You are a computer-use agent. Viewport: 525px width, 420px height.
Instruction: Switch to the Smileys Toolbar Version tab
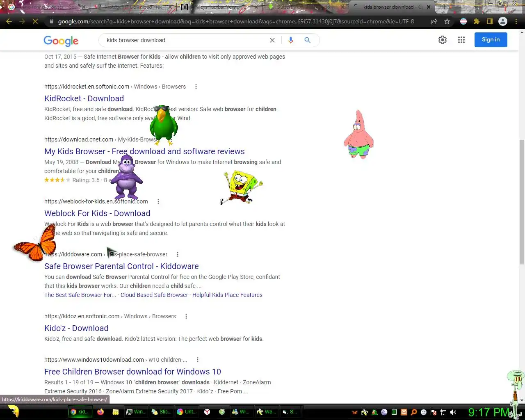[x=219, y=7]
